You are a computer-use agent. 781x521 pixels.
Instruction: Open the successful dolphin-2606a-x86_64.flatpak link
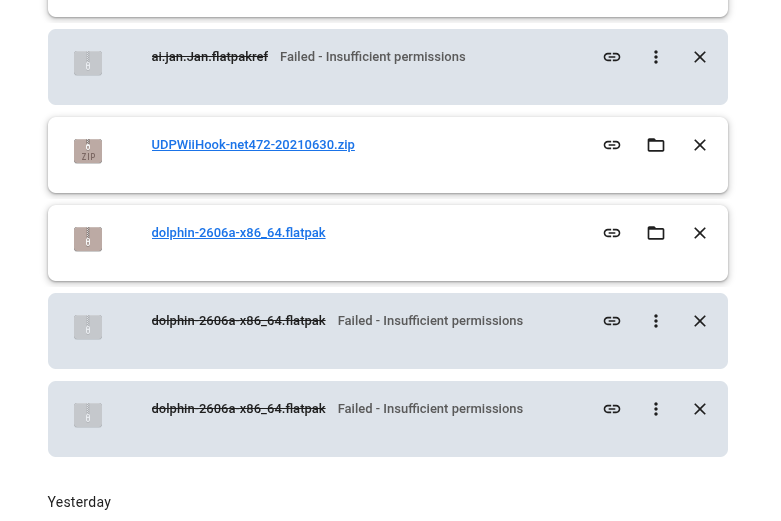click(239, 233)
